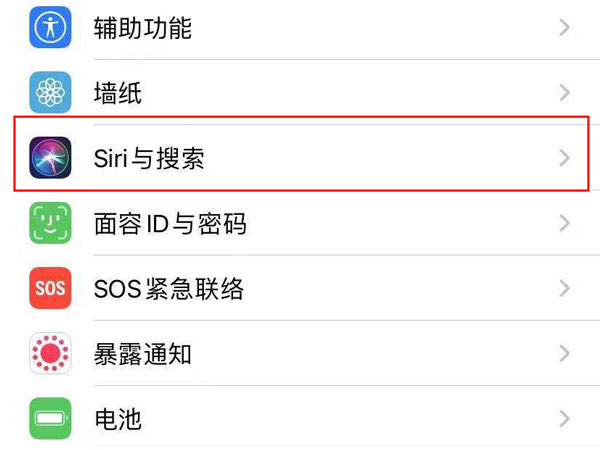
Task: Select the 面容 ID与密码 text
Action: [169, 224]
